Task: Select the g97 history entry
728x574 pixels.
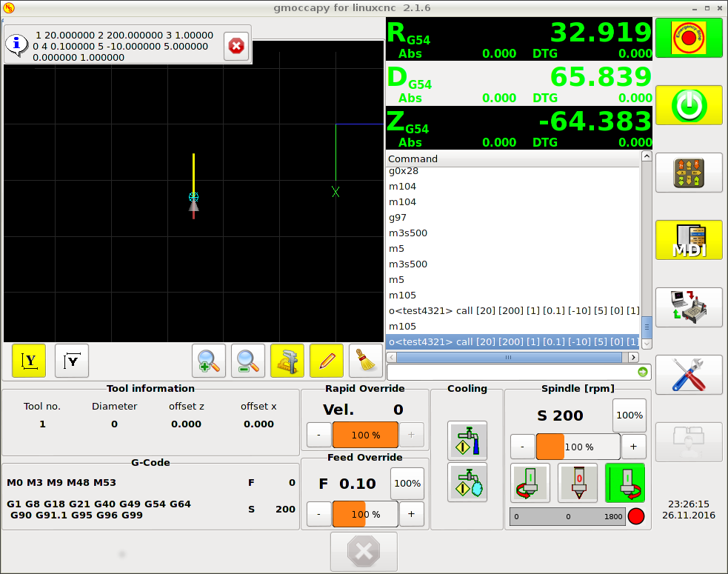Action: click(x=512, y=217)
